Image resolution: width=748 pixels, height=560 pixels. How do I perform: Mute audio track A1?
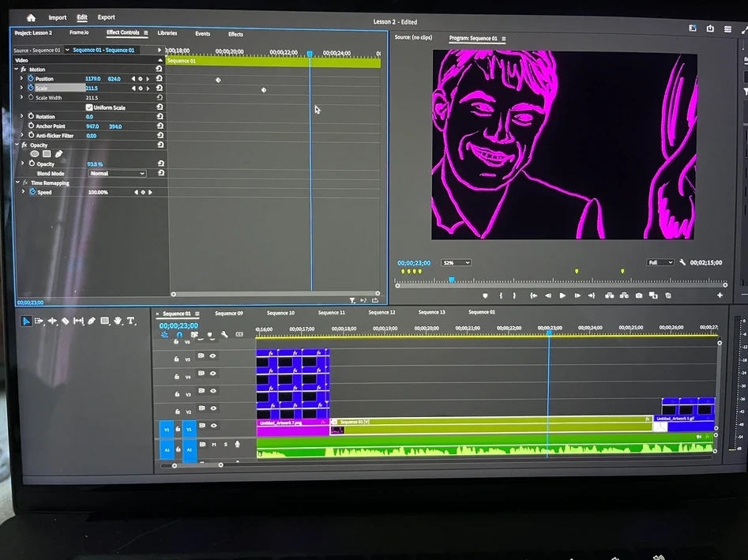214,445
